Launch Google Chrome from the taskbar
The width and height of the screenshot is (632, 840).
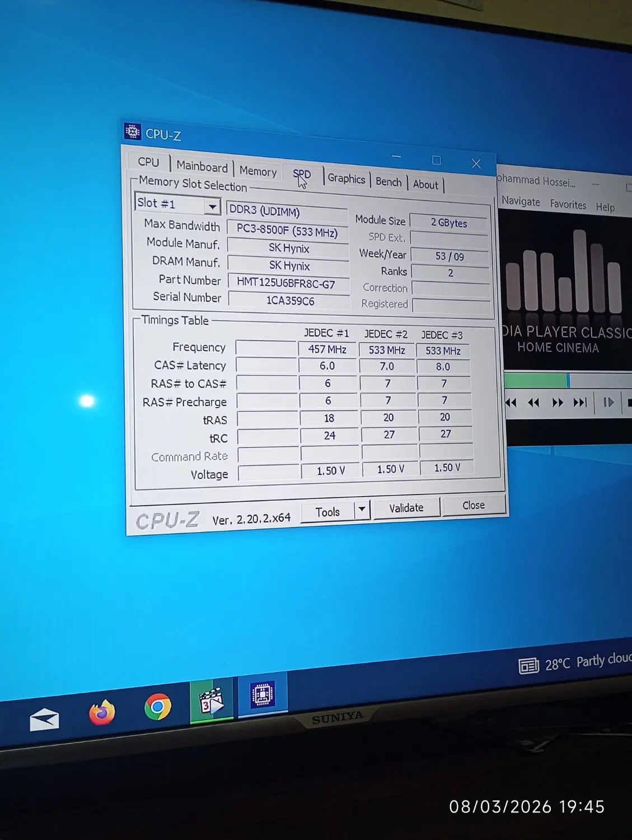[158, 707]
